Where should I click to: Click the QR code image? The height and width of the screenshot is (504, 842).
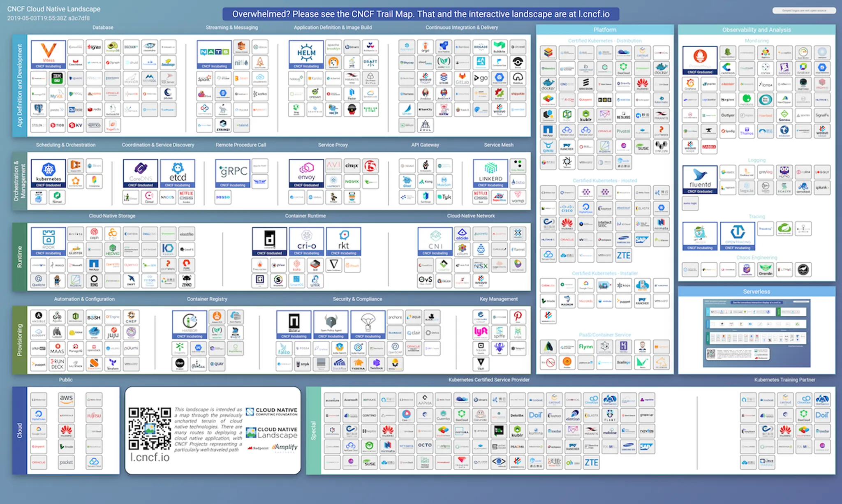[x=150, y=428]
